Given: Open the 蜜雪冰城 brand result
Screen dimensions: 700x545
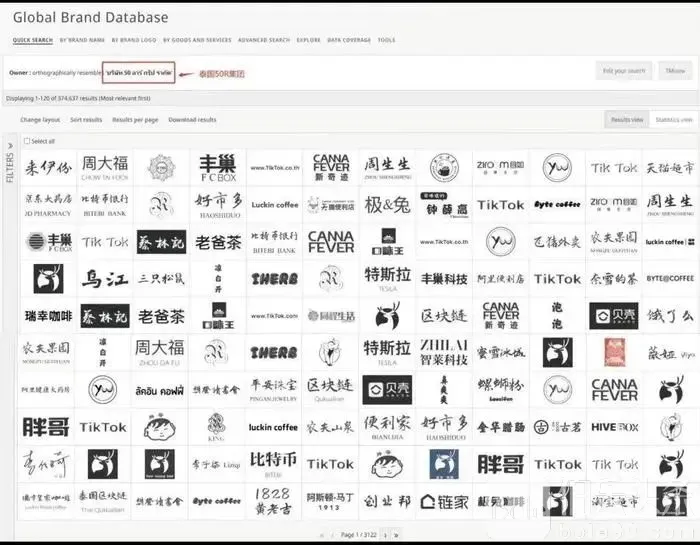Looking at the screenshot, I should point(500,353).
